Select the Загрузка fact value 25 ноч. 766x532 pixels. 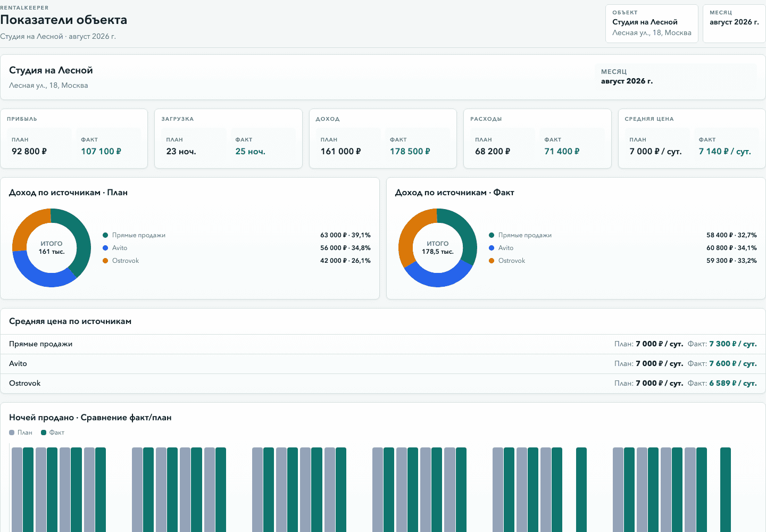[x=250, y=152]
